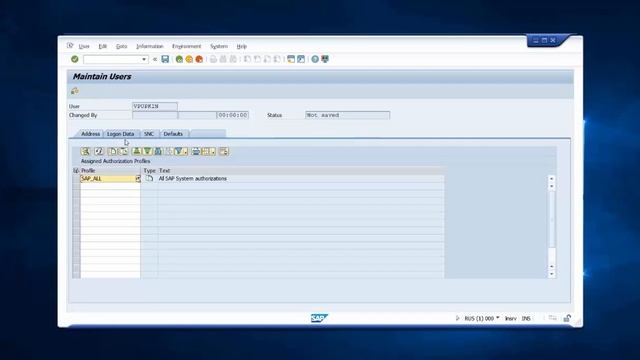Click the Generate Shortcut icon
Screen dimensions: 640x360
(x=301, y=59)
